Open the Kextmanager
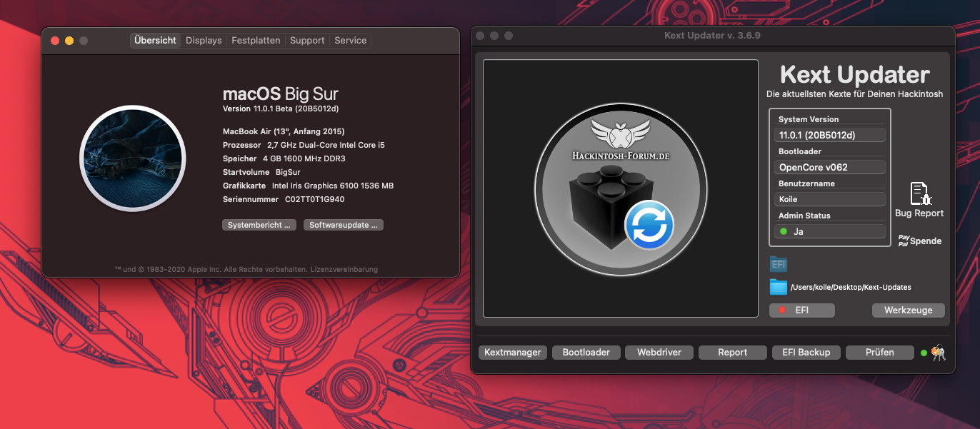Screen dimensions: 980x429 [513, 353]
